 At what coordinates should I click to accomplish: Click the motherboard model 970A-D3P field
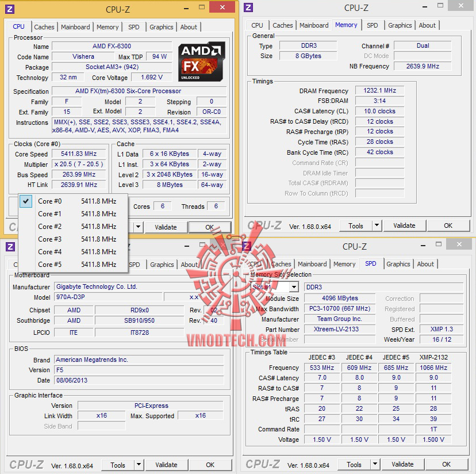coord(108,297)
